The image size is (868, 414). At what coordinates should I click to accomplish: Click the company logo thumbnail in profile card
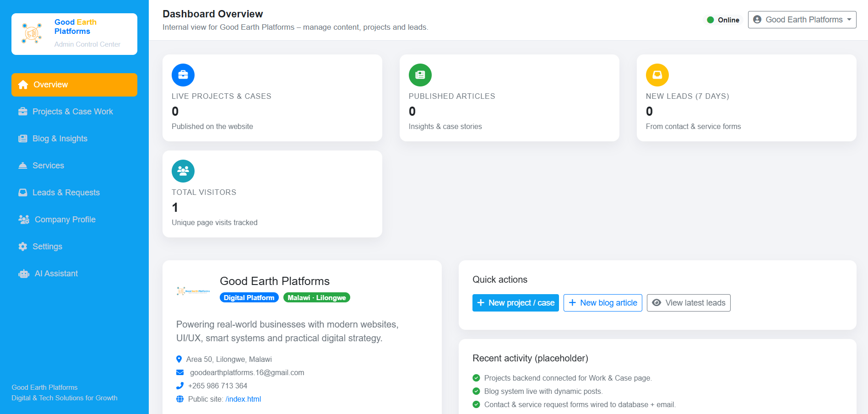click(193, 291)
